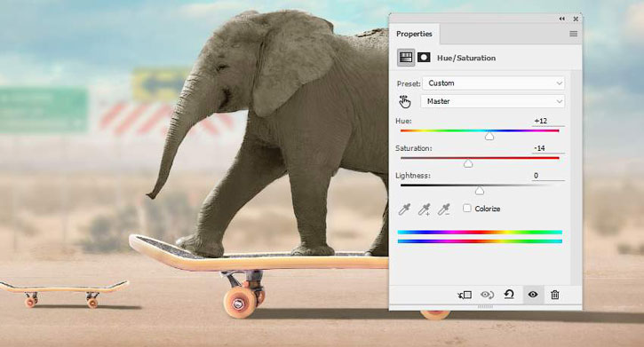Viewport: 644px width, 347px height.
Task: Select the eyedropper tool
Action: [x=404, y=209]
